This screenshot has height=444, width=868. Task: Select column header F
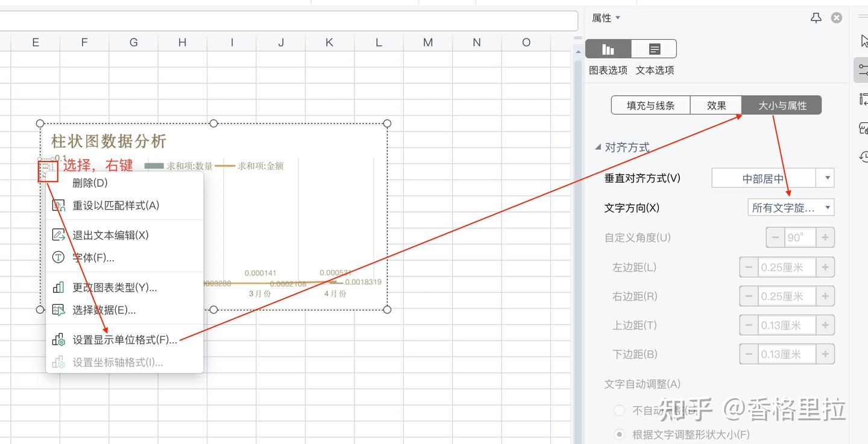point(84,42)
